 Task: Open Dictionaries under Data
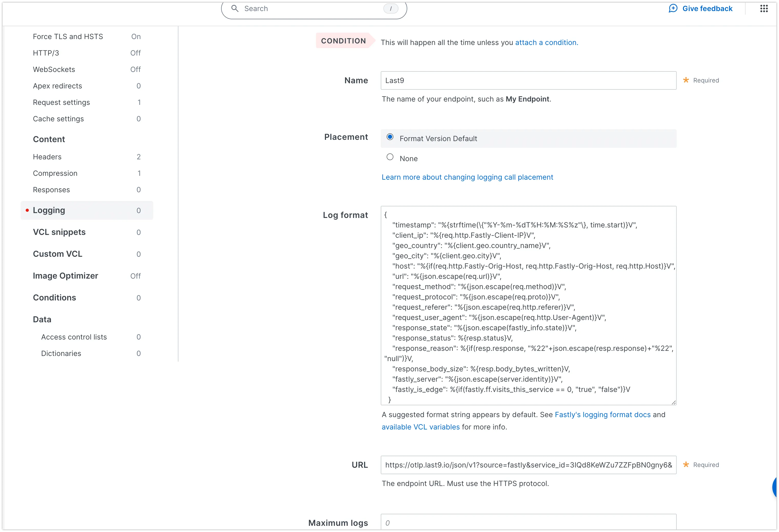(x=61, y=353)
